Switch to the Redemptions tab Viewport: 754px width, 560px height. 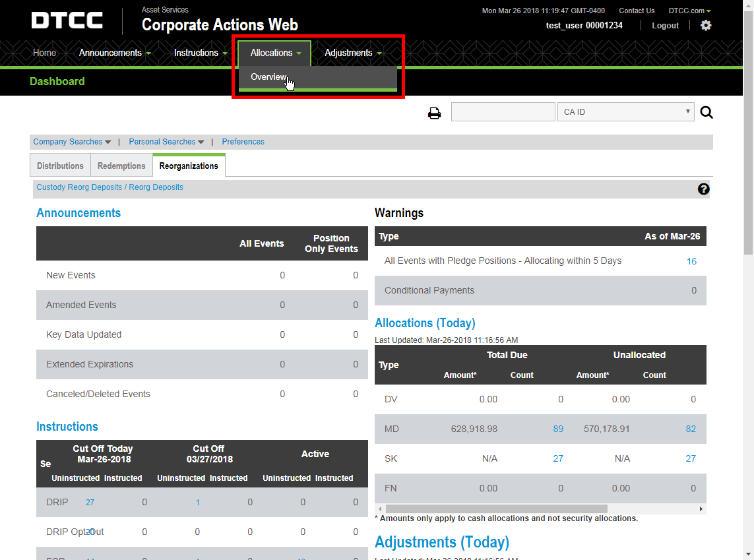tap(121, 166)
